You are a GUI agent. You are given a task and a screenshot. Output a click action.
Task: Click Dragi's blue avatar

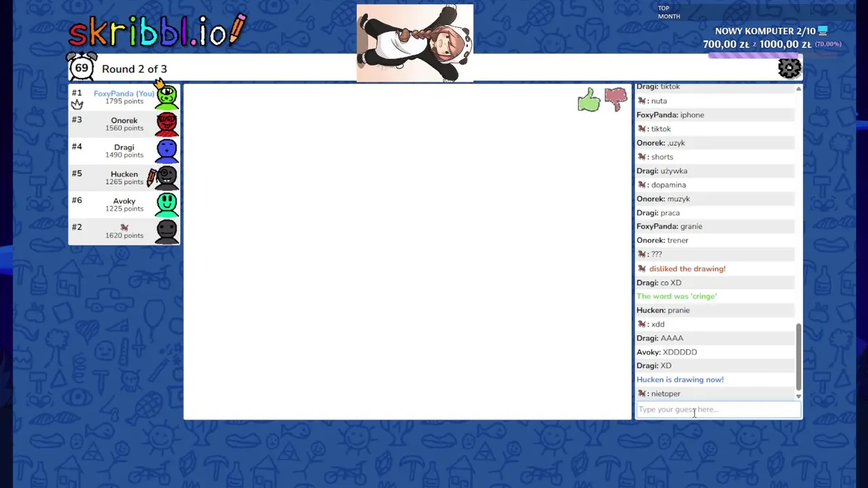pyautogui.click(x=167, y=150)
